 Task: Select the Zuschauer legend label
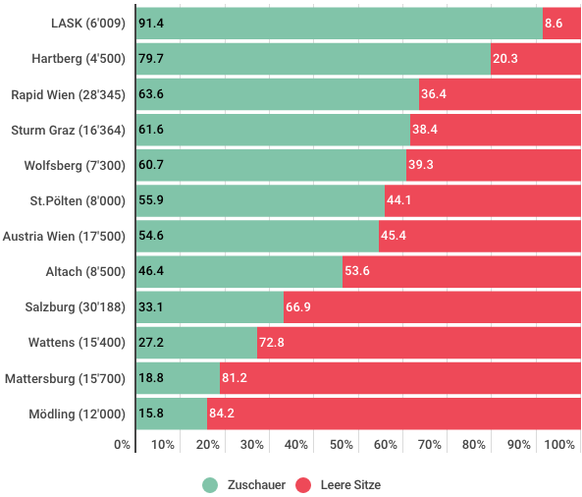256,485
